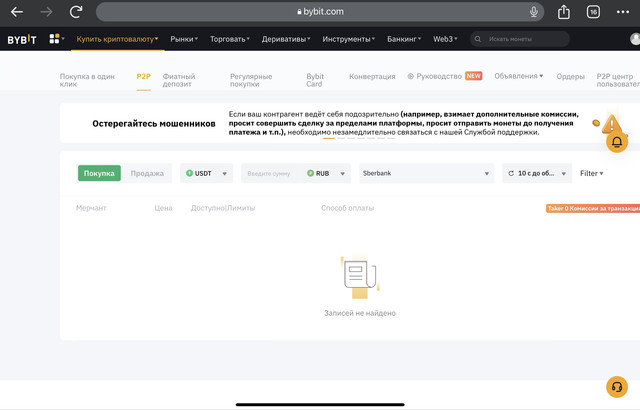Click the Остерегайтесь мошенников banner heading
The height and width of the screenshot is (410, 640).
pos(153,124)
